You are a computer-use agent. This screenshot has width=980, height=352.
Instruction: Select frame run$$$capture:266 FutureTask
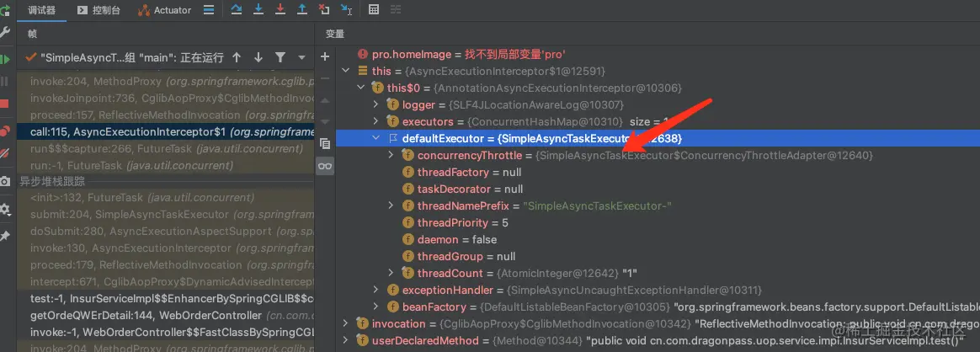click(165, 149)
